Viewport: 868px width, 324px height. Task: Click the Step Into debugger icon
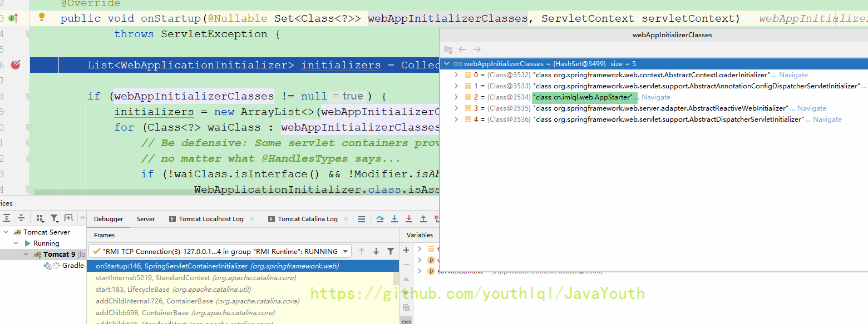(394, 219)
